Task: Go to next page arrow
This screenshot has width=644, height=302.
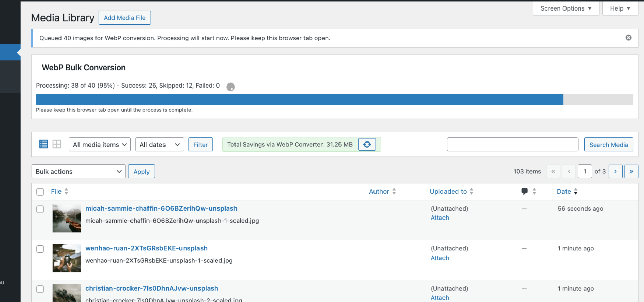Action: coord(615,171)
